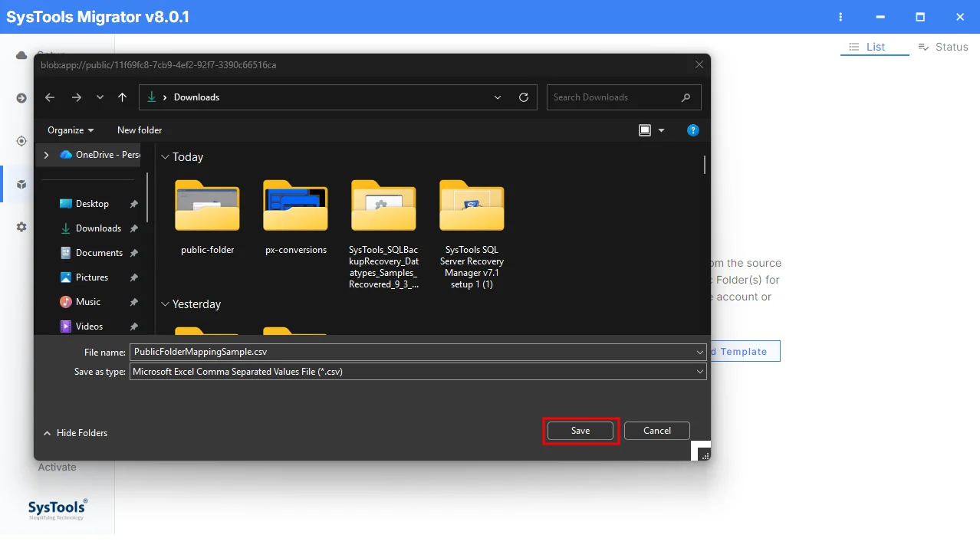Open the Help question mark icon
Image resolution: width=980 pixels, height=548 pixels.
pos(692,130)
